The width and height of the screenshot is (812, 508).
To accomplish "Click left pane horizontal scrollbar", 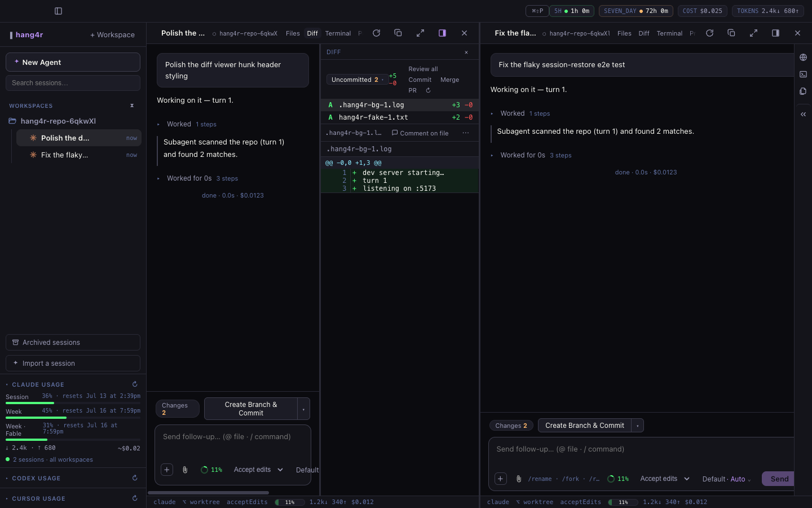I will tap(208, 493).
